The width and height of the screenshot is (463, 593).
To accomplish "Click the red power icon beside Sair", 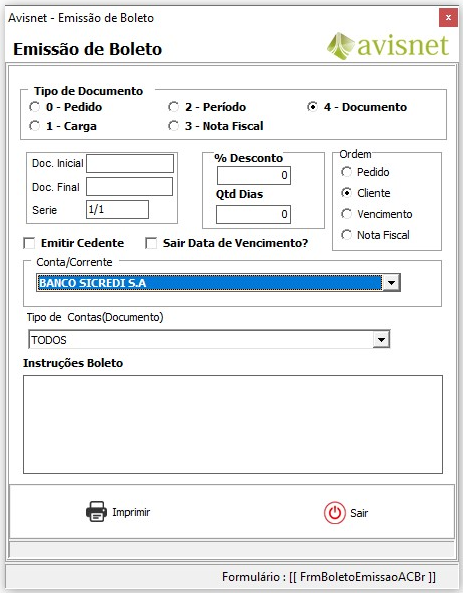I will tap(335, 513).
